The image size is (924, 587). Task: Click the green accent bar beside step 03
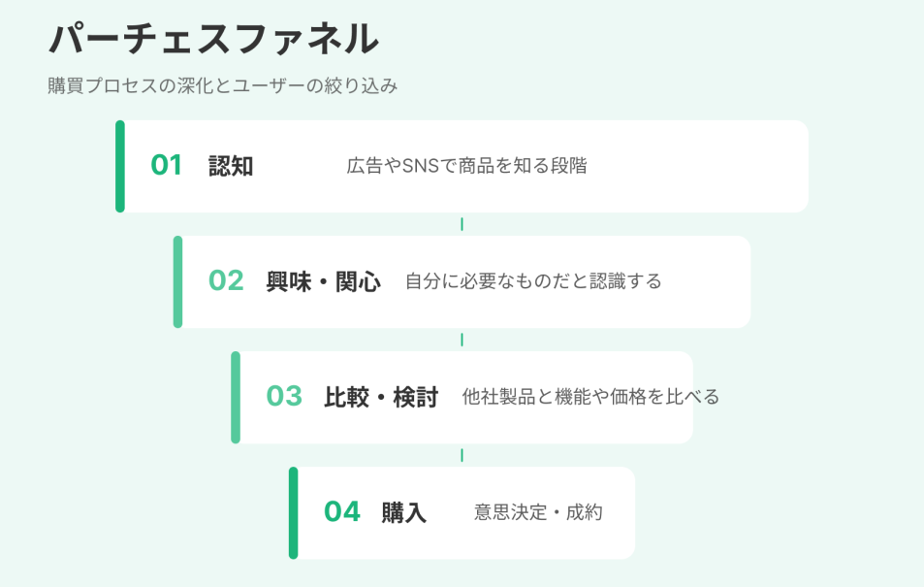[x=236, y=397]
